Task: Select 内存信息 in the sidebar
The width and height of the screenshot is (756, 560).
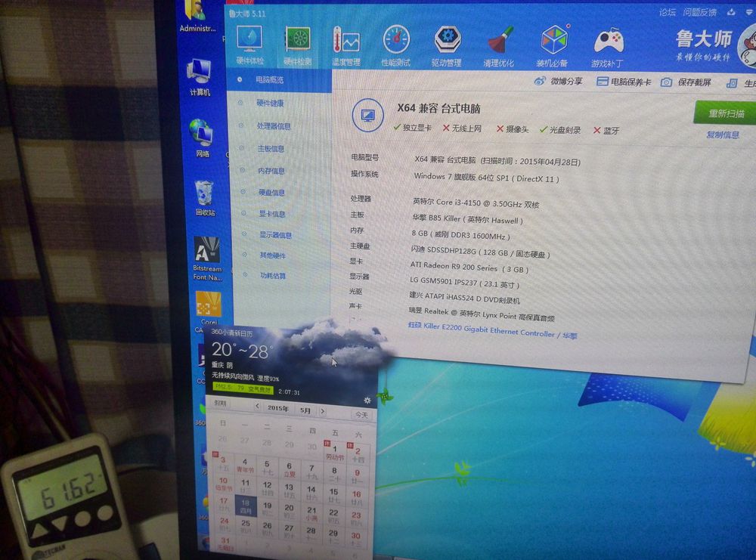Action: click(271, 171)
